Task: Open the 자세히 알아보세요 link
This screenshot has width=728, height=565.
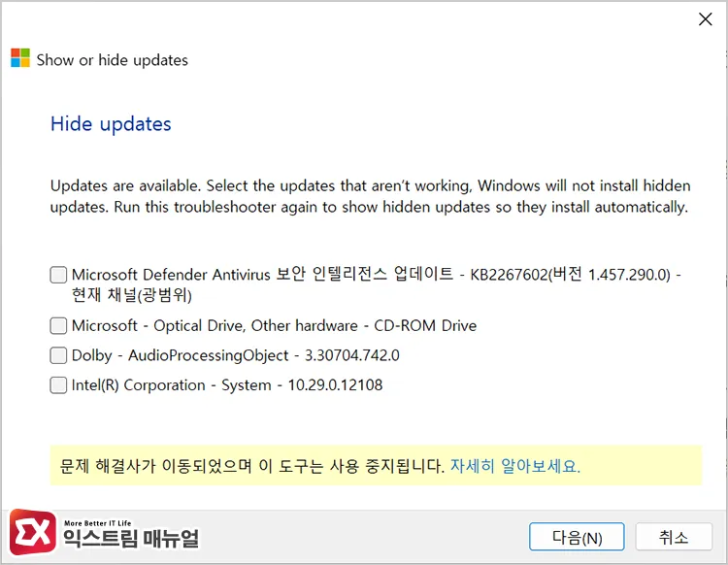Action: [x=515, y=466]
